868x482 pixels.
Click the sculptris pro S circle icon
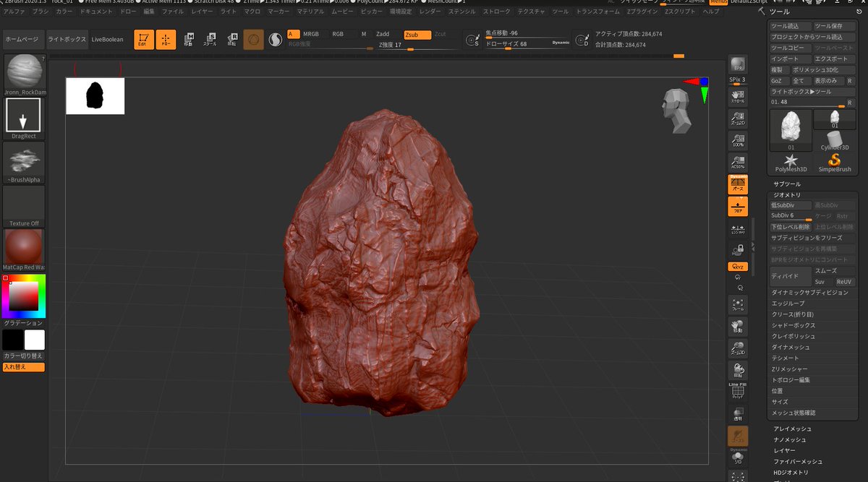coord(275,40)
